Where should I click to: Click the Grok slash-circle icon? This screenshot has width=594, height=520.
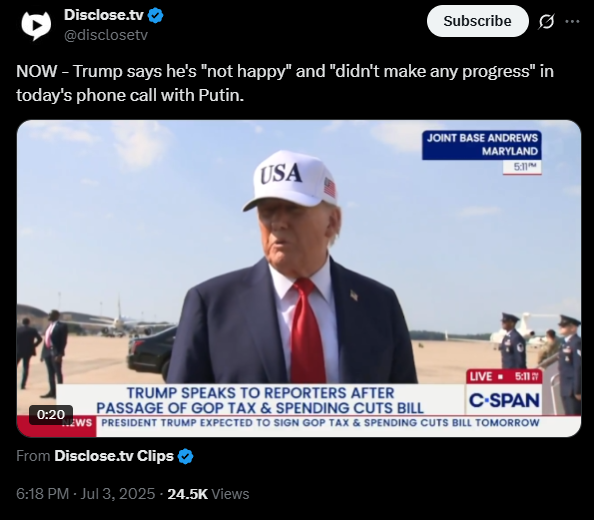[546, 22]
